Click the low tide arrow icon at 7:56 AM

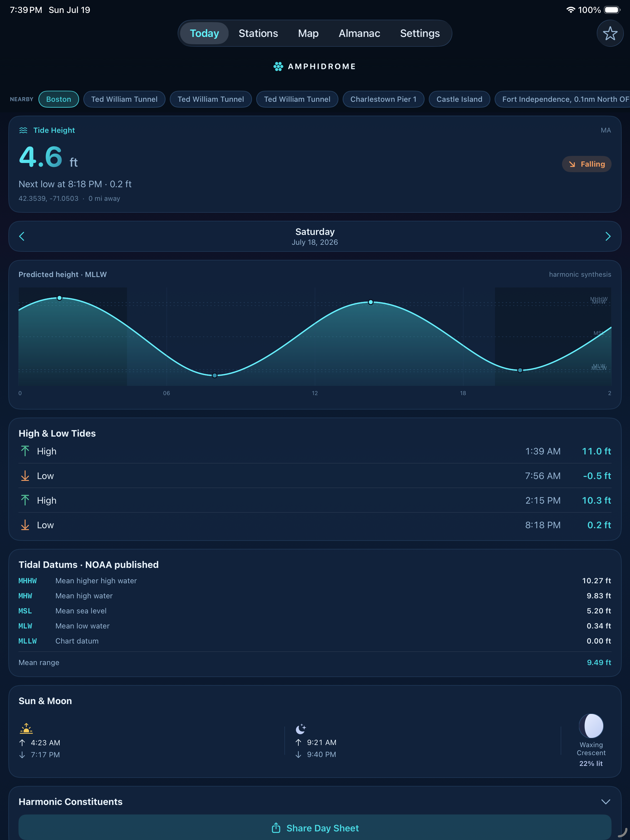point(25,476)
